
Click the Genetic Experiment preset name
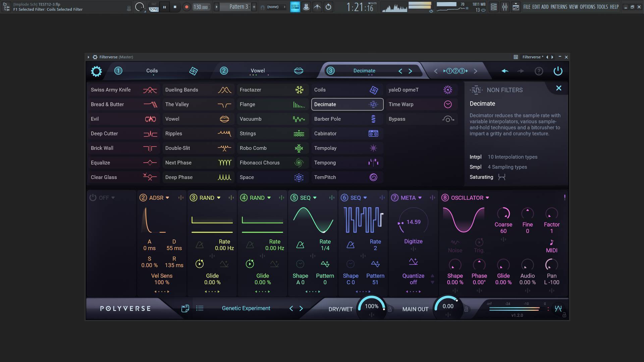pyautogui.click(x=246, y=308)
